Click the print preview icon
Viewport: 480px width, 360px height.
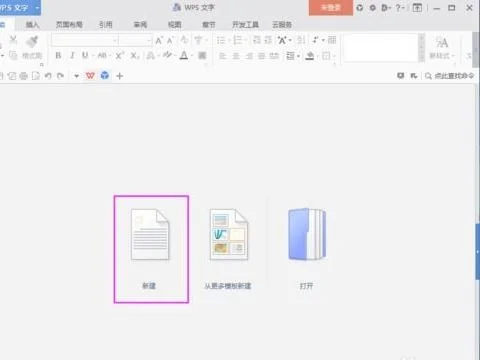coord(36,76)
